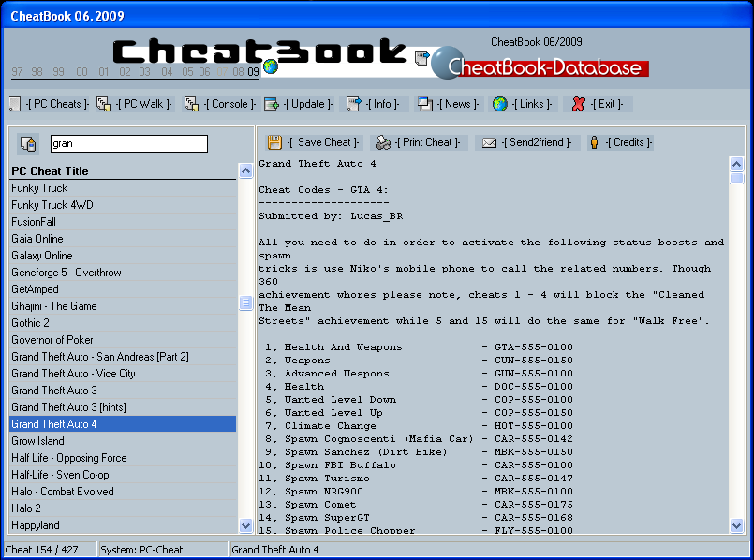Click the cheat list scroll down arrow

pyautogui.click(x=245, y=525)
